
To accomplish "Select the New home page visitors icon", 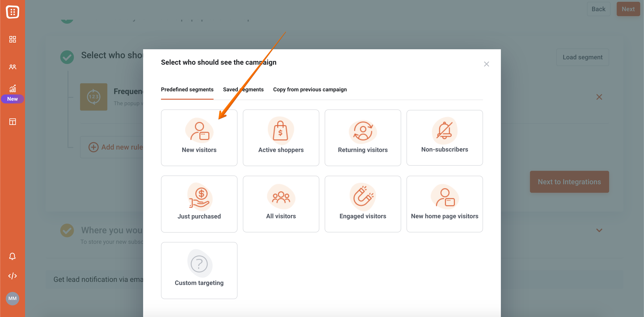I will 445,197.
